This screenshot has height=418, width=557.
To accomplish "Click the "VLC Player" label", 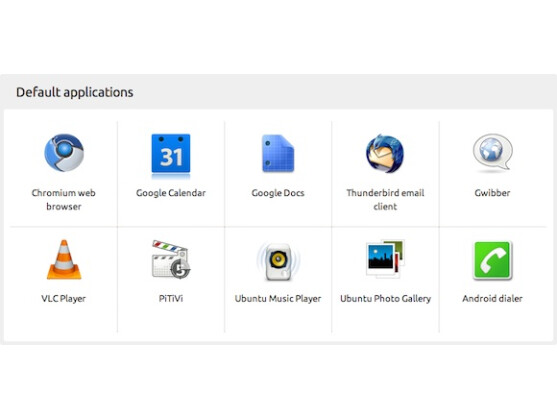I will point(64,299).
